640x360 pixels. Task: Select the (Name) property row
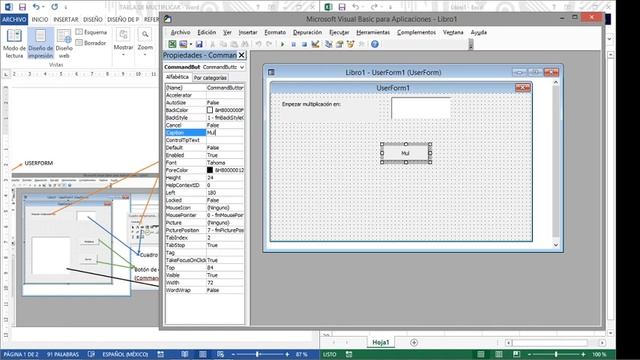point(204,87)
